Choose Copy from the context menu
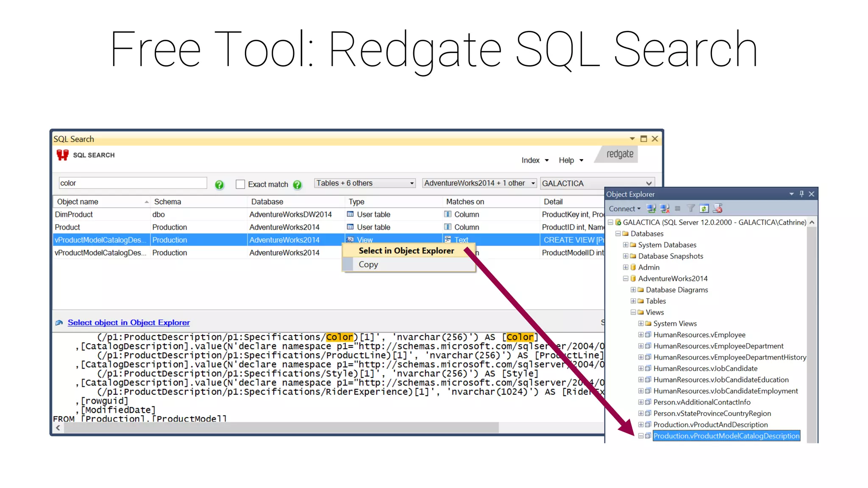This screenshot has height=488, width=868. coord(409,264)
